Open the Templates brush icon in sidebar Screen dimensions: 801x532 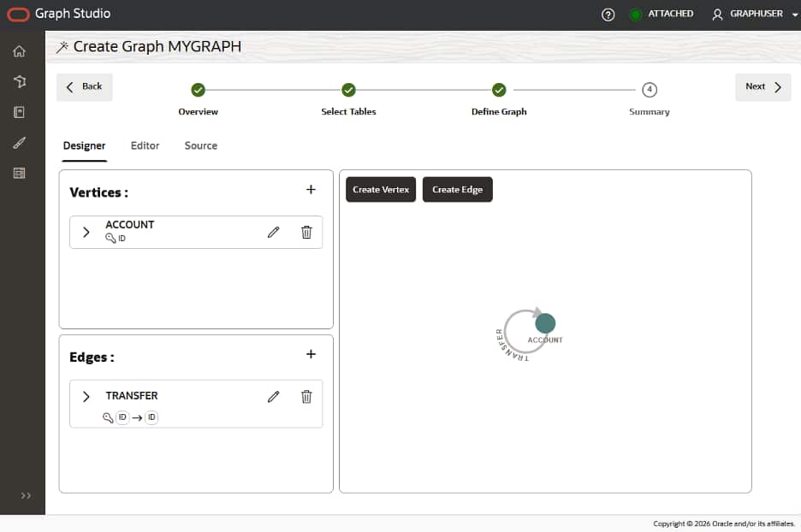tap(19, 143)
